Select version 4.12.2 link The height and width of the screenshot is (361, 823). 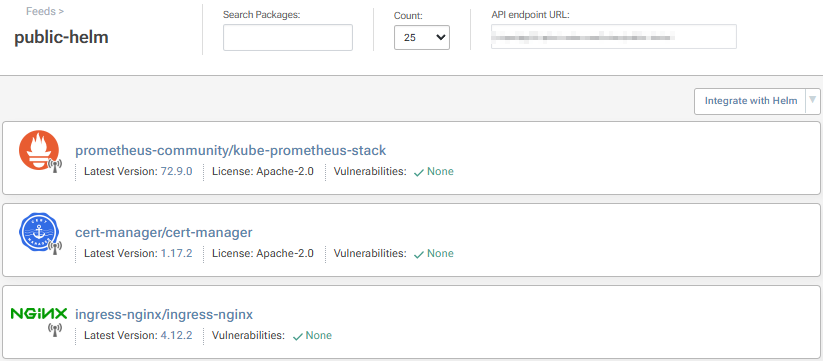(x=176, y=335)
